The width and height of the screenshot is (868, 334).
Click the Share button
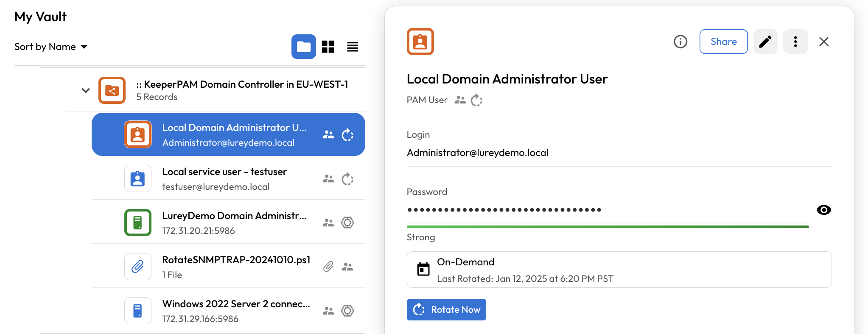coord(723,42)
